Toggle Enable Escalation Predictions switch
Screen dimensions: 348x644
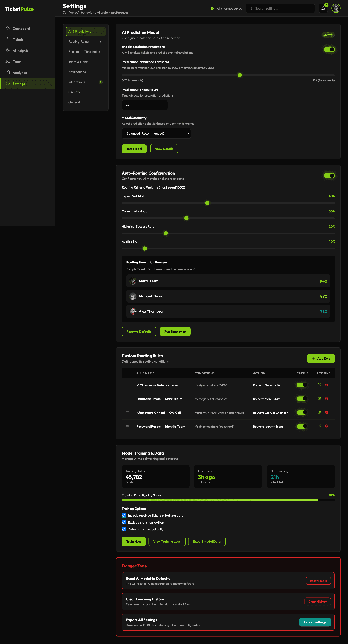329,50
